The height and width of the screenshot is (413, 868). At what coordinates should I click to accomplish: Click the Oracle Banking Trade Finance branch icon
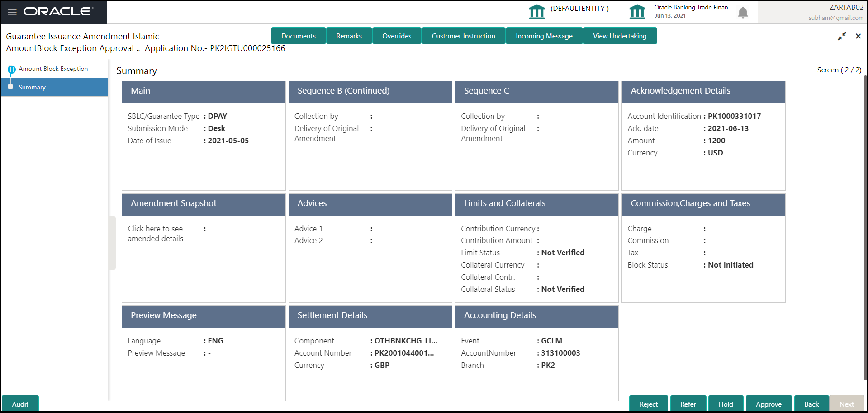click(637, 12)
